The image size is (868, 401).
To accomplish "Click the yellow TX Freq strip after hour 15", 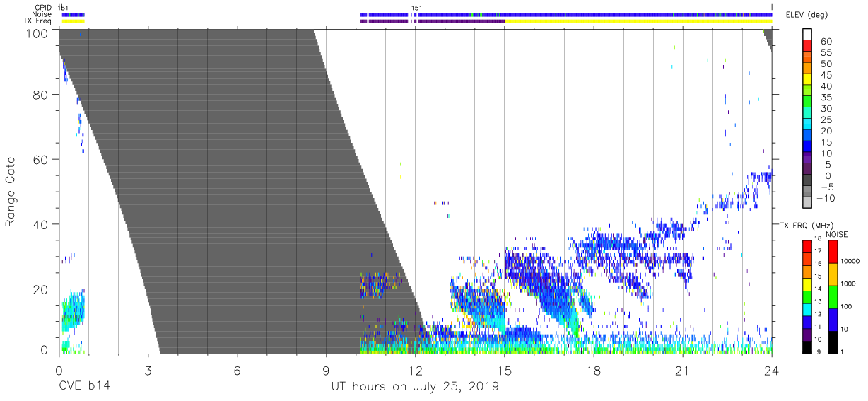I will tap(638, 21).
